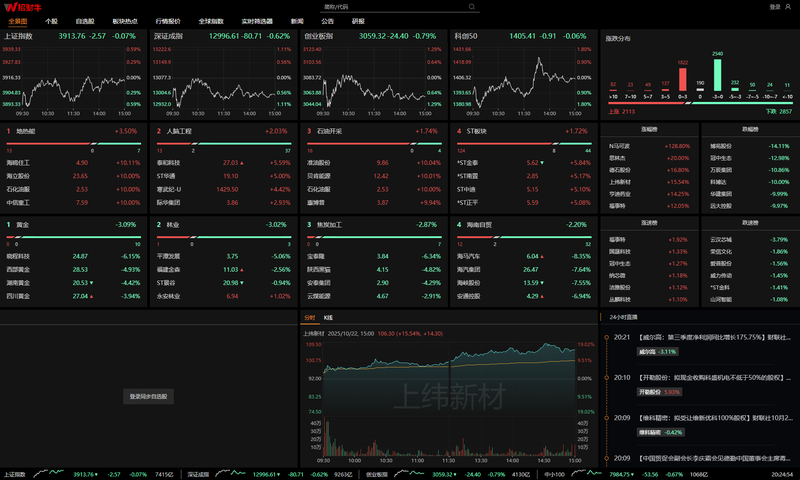Image resolution: width=800 pixels, height=480 pixels.
Task: Select stock row 西部黄金 28.53
Action: [73, 269]
